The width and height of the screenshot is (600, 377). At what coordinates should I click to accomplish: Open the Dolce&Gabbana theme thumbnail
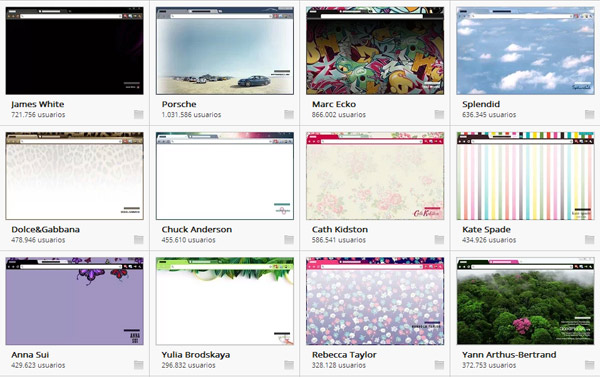pyautogui.click(x=75, y=176)
